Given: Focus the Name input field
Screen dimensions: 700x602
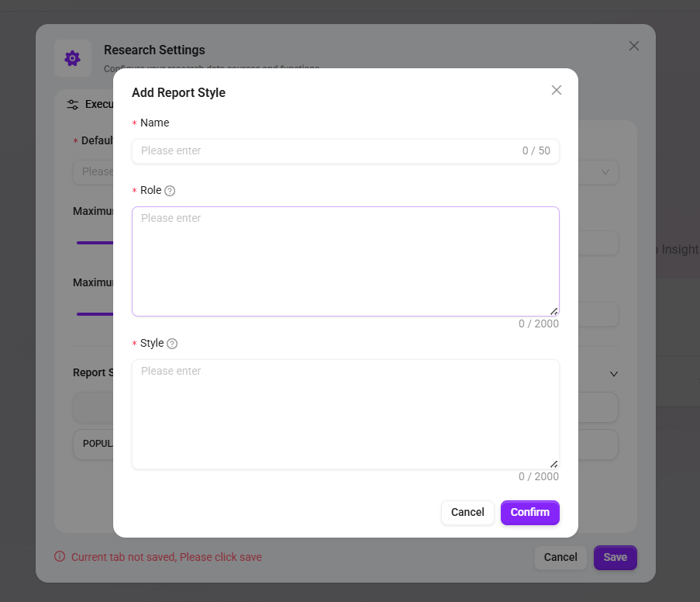Looking at the screenshot, I should coord(326,150).
